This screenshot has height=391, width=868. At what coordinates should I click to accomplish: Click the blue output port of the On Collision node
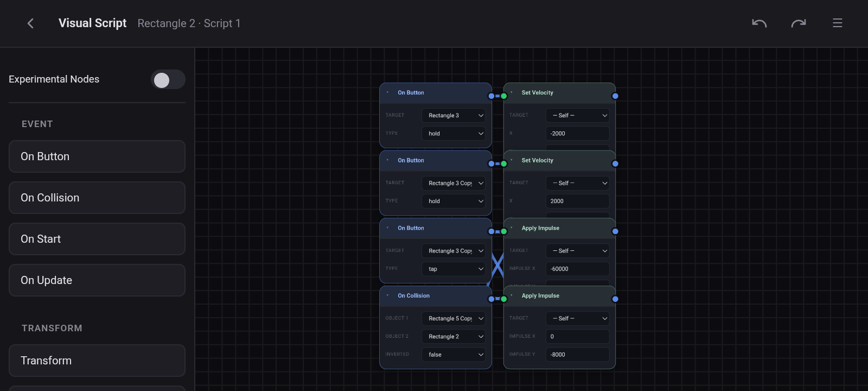point(492,299)
